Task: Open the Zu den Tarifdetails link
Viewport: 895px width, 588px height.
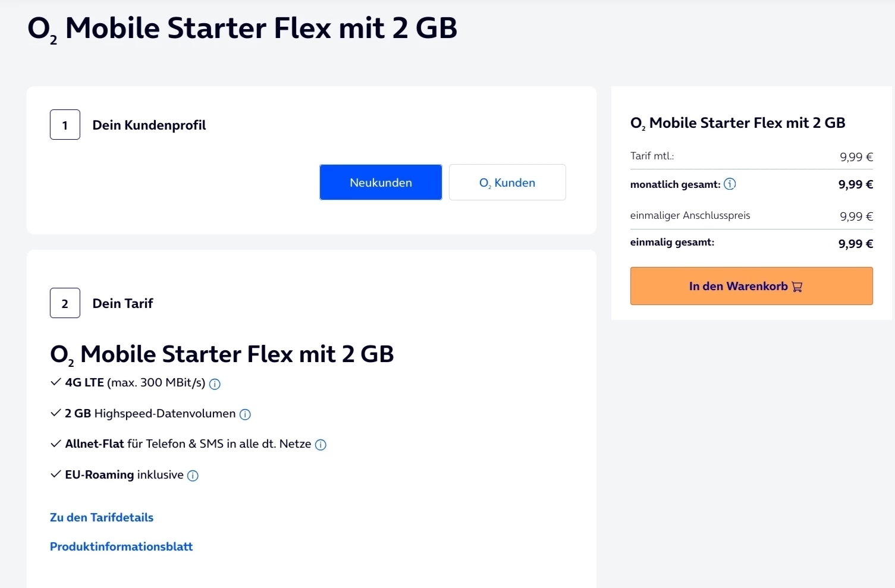Action: click(102, 517)
